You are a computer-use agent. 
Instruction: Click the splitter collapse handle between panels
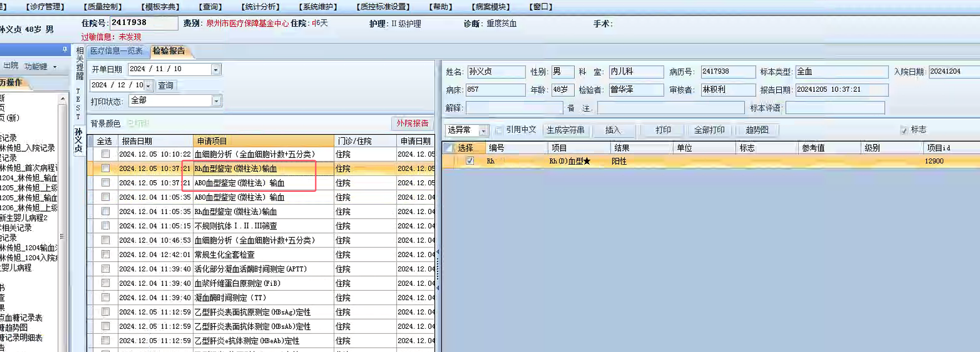point(438,270)
